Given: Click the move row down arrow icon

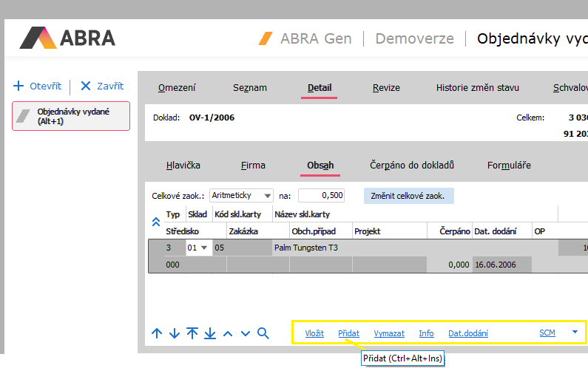Looking at the screenshot, I should (175, 333).
